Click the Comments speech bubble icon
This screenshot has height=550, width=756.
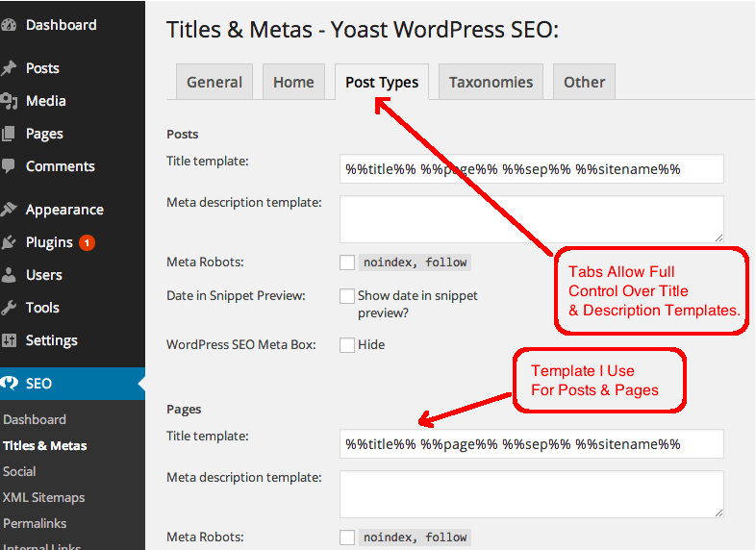click(x=9, y=166)
